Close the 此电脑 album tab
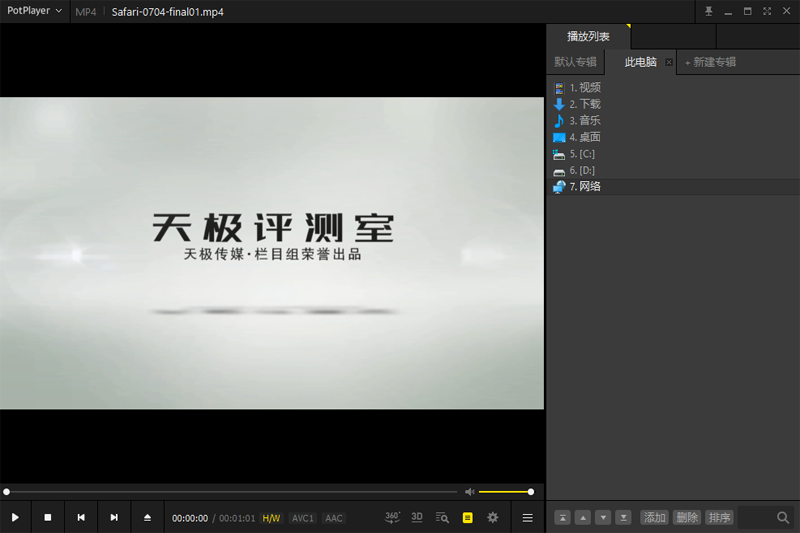The image size is (800, 533). 669,62
